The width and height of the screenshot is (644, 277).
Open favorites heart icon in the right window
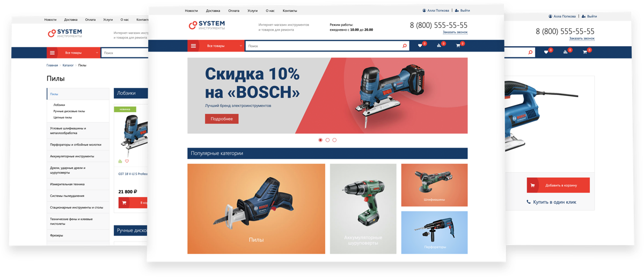pos(546,52)
